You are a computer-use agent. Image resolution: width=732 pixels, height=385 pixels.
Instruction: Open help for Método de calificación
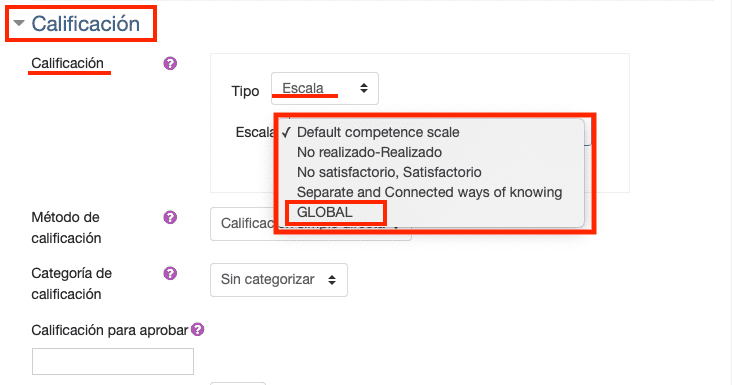[x=170, y=217]
